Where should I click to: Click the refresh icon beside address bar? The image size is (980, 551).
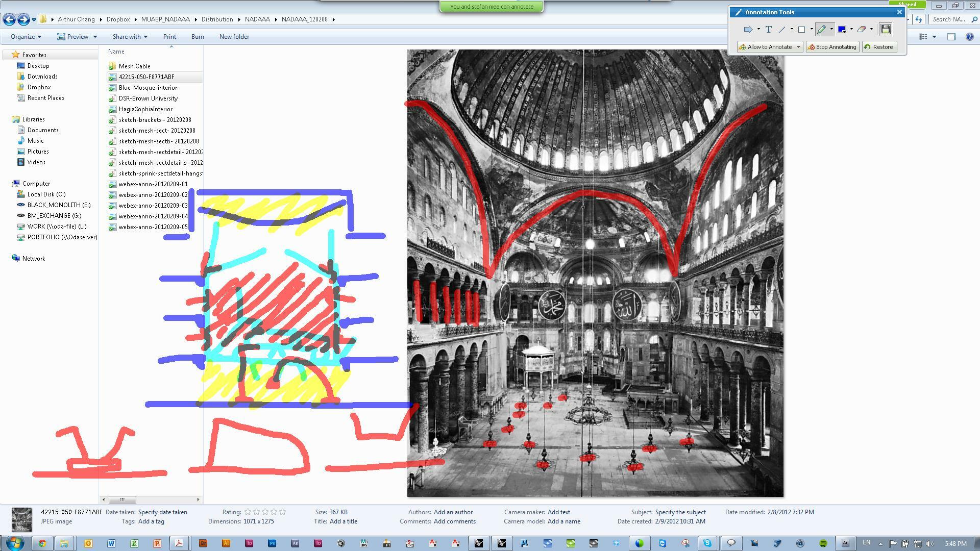tap(919, 19)
